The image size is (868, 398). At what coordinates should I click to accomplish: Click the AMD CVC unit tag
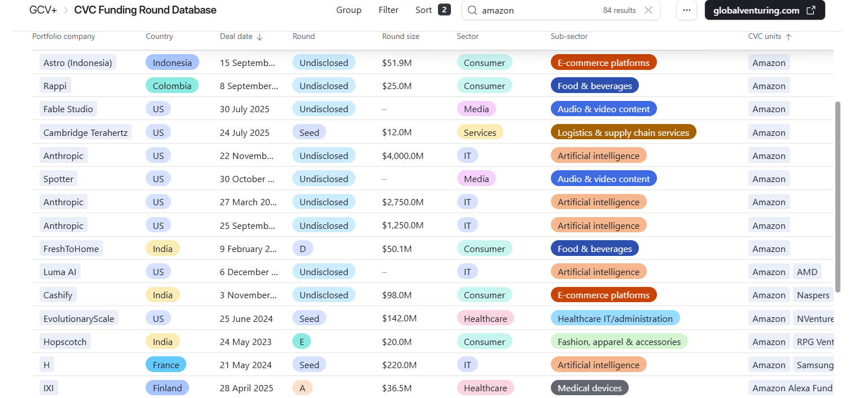[806, 272]
